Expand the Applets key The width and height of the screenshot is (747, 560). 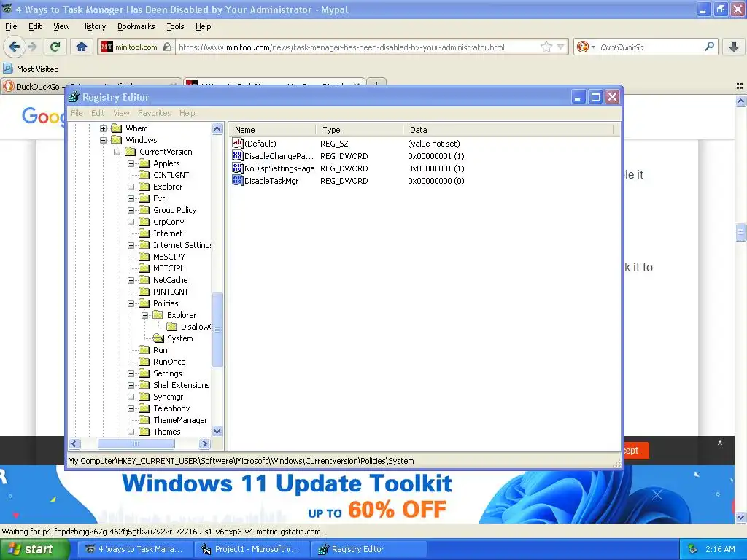131,163
